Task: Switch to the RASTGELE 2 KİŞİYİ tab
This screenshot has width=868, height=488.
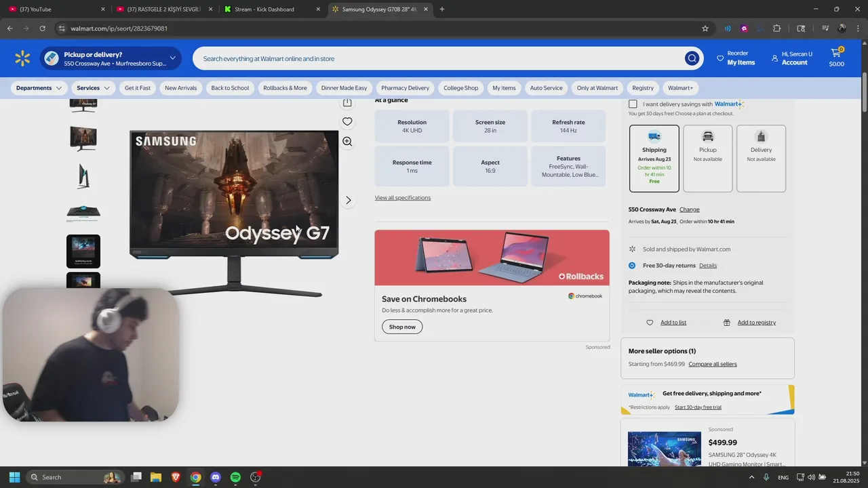Action: (164, 9)
